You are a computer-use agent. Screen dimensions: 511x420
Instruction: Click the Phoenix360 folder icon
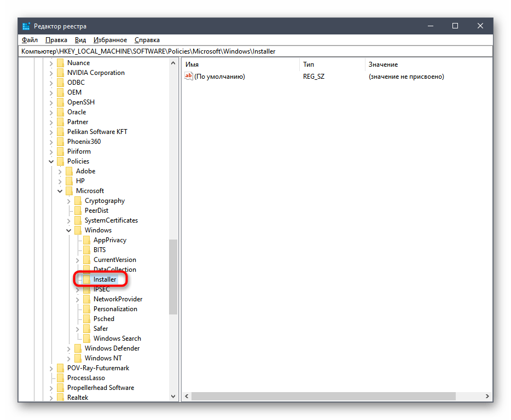(60, 142)
